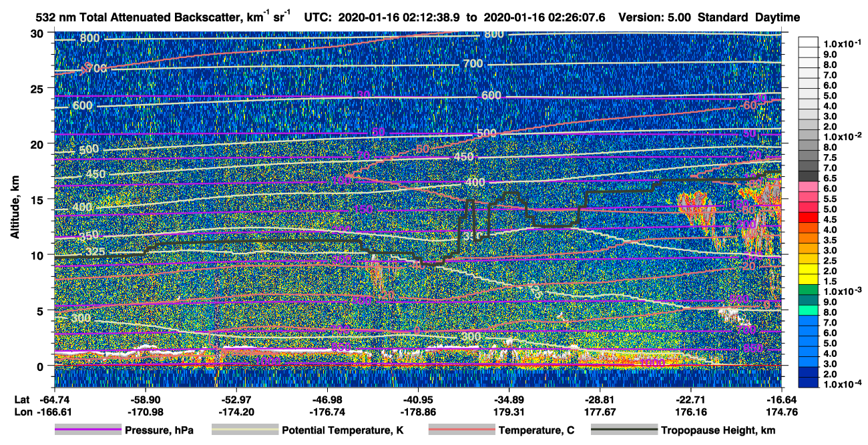This screenshot has width=868, height=445.
Task: Click the latitude value -16.64
Action: [781, 399]
